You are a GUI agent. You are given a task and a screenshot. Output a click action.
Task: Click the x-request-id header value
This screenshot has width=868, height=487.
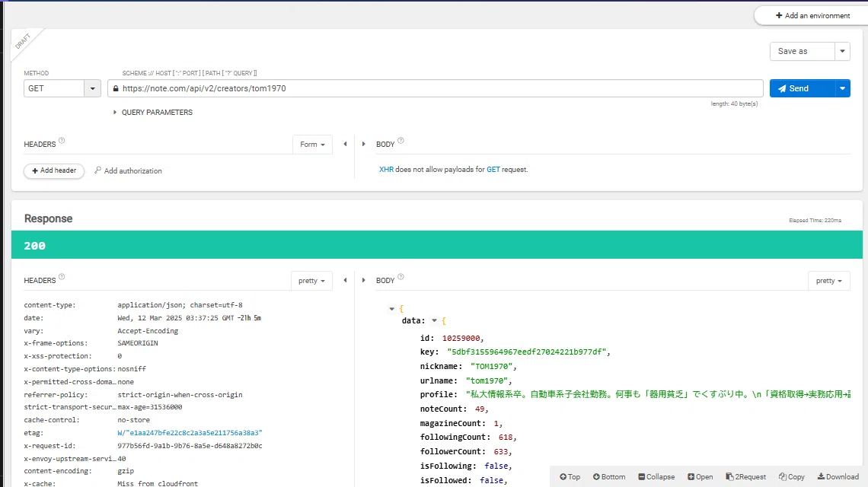click(190, 445)
